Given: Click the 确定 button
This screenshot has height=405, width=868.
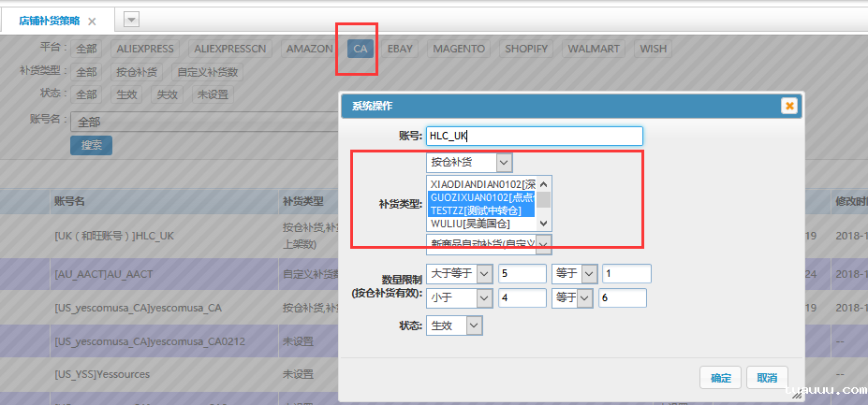Looking at the screenshot, I should (x=721, y=378).
